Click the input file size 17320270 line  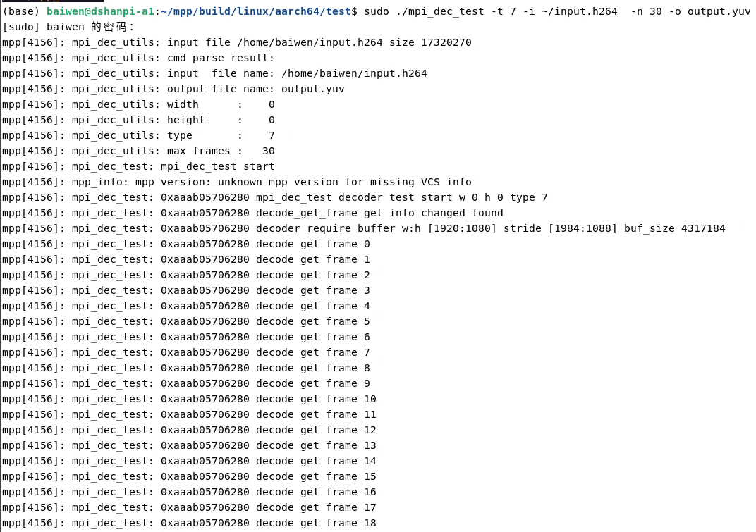click(x=236, y=42)
